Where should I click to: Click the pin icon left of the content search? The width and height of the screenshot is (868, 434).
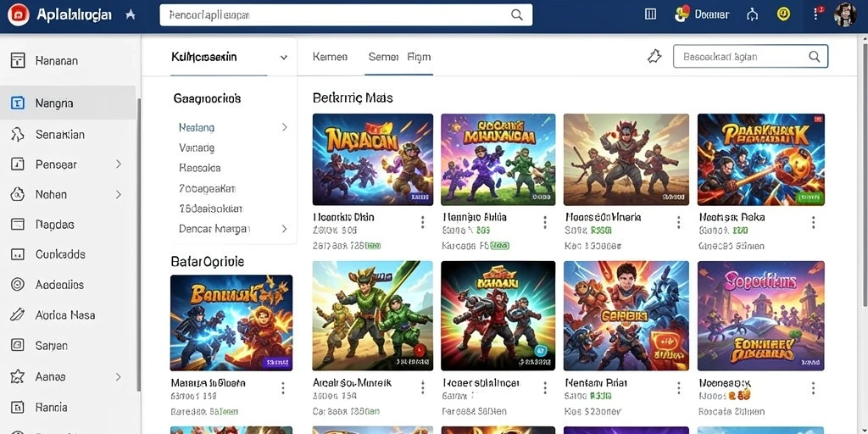654,56
